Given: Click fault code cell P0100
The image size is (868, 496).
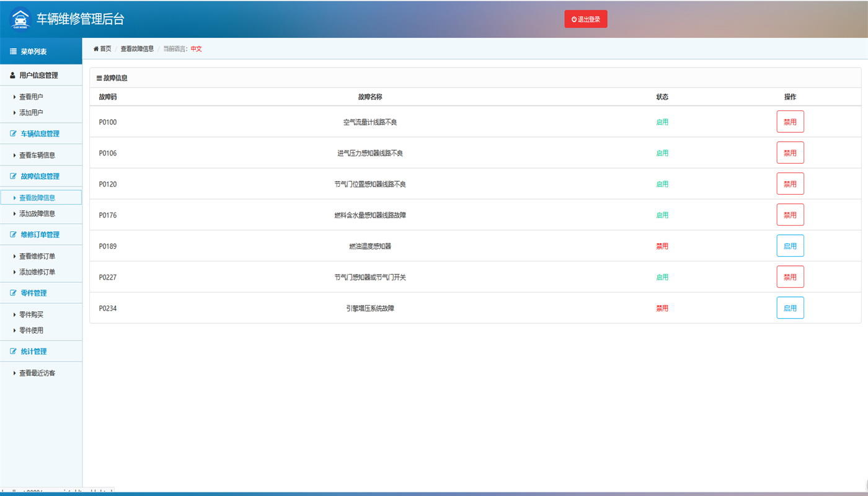Looking at the screenshot, I should (108, 122).
